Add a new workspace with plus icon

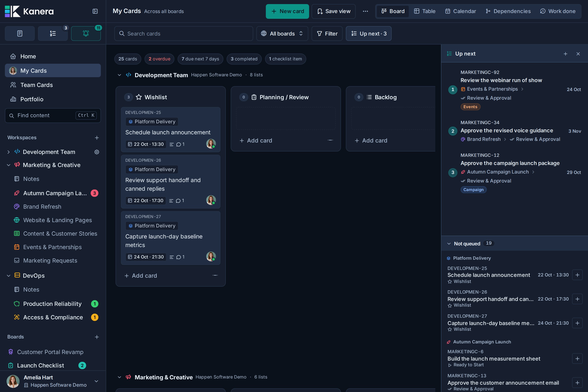click(x=97, y=138)
